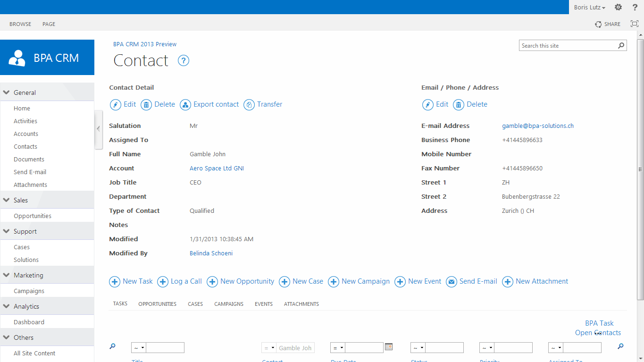Open Send E-mail in the sidebar

(30, 172)
